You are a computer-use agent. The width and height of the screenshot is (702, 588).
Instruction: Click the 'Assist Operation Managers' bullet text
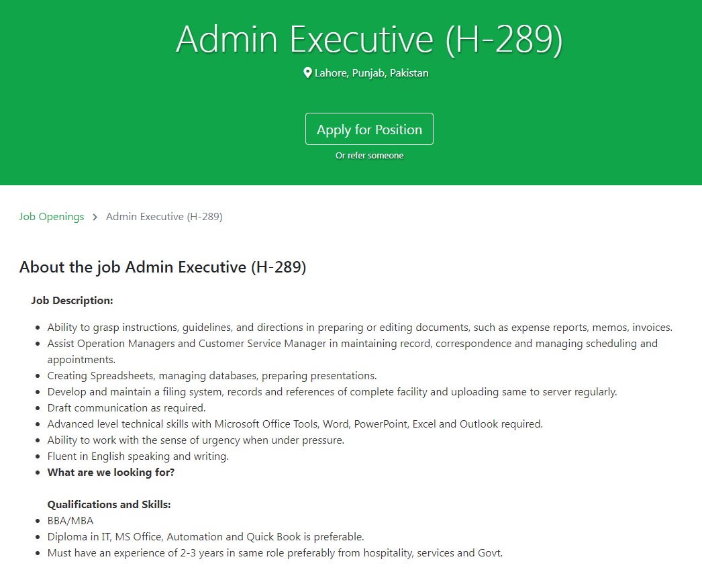352,344
